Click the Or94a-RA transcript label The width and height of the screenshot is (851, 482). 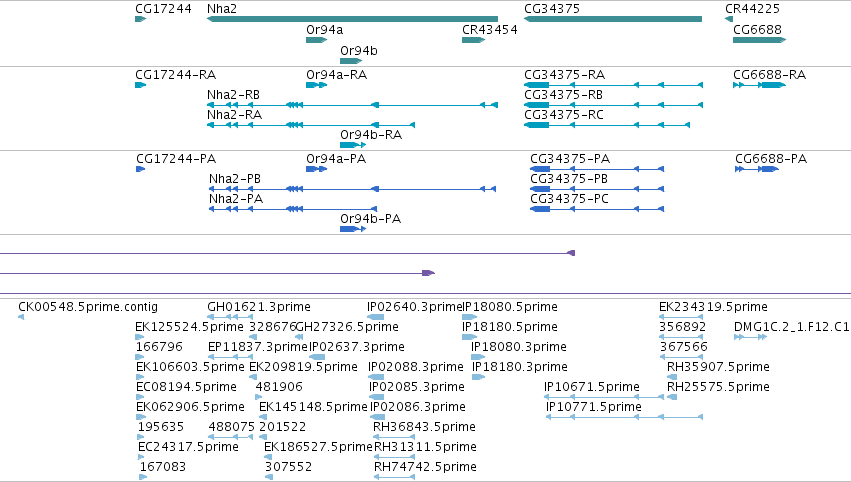(x=336, y=75)
